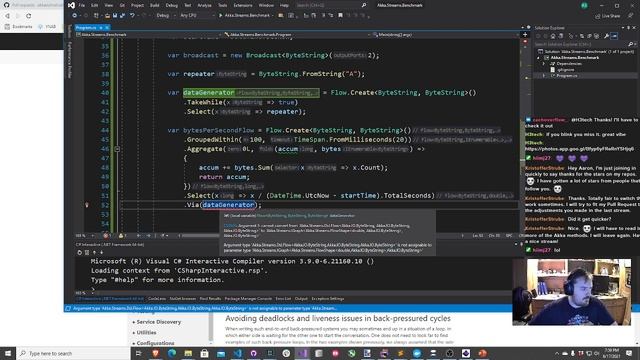Click the Solution Explorer auto-hide pin
Image resolution: width=640 pixels, height=360 pixels.
[x=628, y=28]
